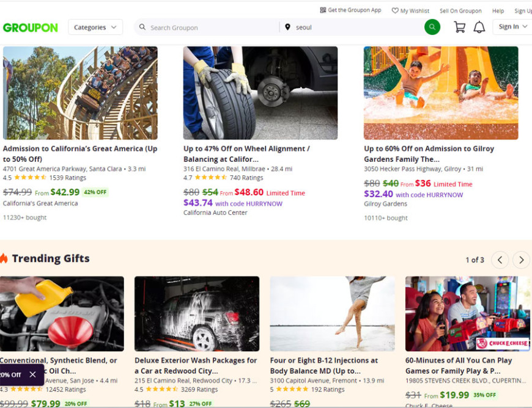Click the 192 Ratings star rating
Image resolution: width=532 pixels, height=408 pixels.
point(307,389)
